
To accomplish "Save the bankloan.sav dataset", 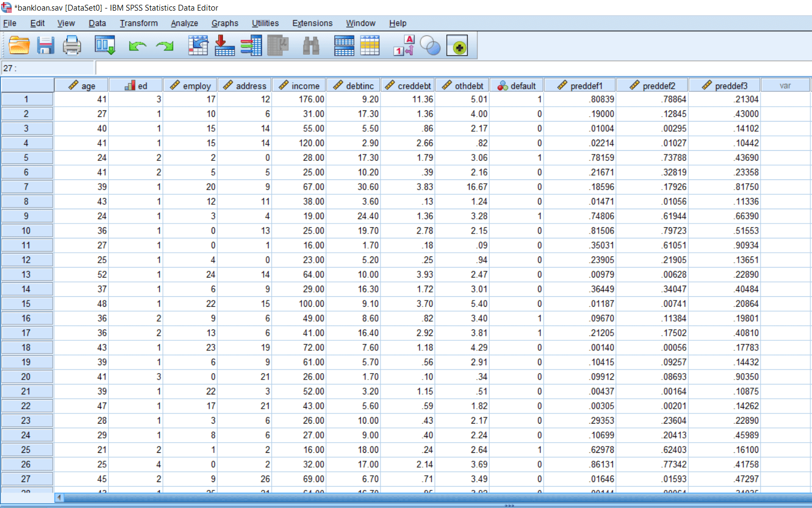I will (x=46, y=45).
